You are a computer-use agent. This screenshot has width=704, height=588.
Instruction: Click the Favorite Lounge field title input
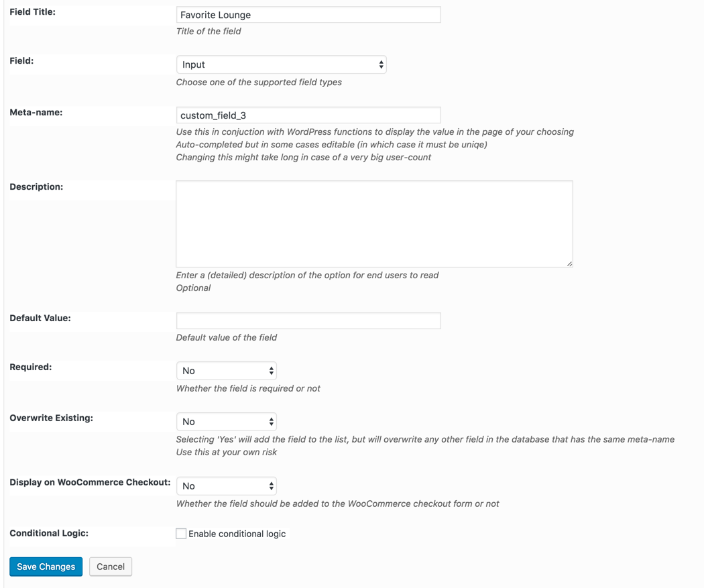coord(308,15)
